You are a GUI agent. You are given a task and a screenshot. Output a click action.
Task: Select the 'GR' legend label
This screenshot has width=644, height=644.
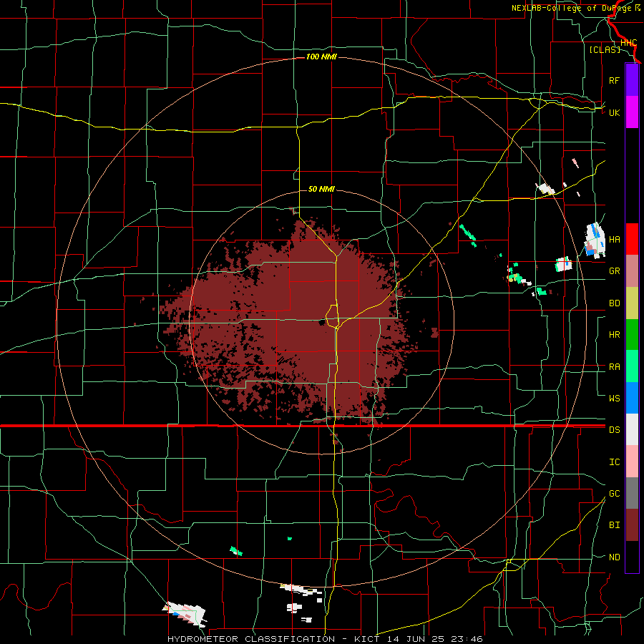pos(614,271)
